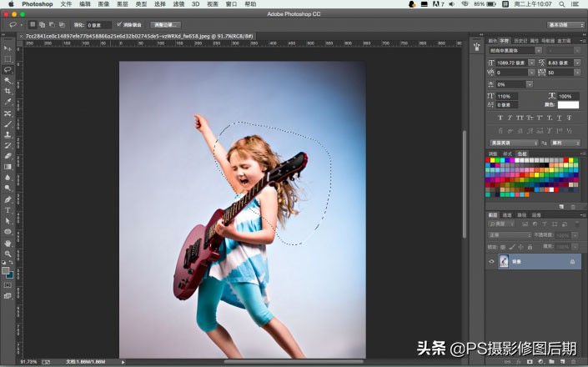The height and width of the screenshot is (367, 588).
Task: Click the faux bold T style icon
Action: pos(500,118)
